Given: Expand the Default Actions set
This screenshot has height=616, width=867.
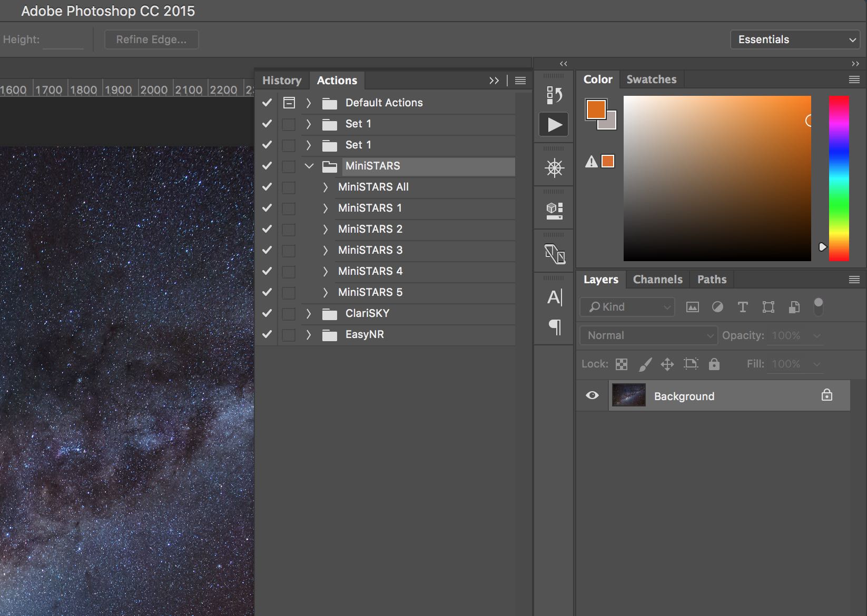Looking at the screenshot, I should click(309, 103).
